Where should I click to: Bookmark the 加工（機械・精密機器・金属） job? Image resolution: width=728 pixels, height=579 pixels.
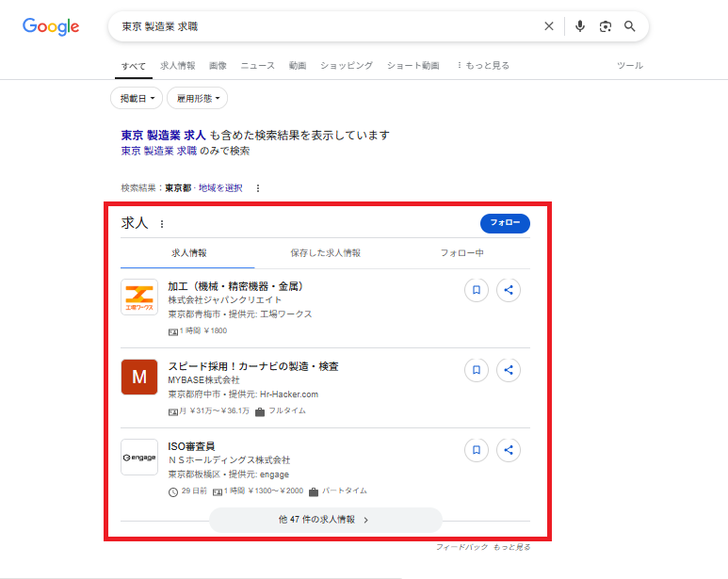[x=477, y=290]
